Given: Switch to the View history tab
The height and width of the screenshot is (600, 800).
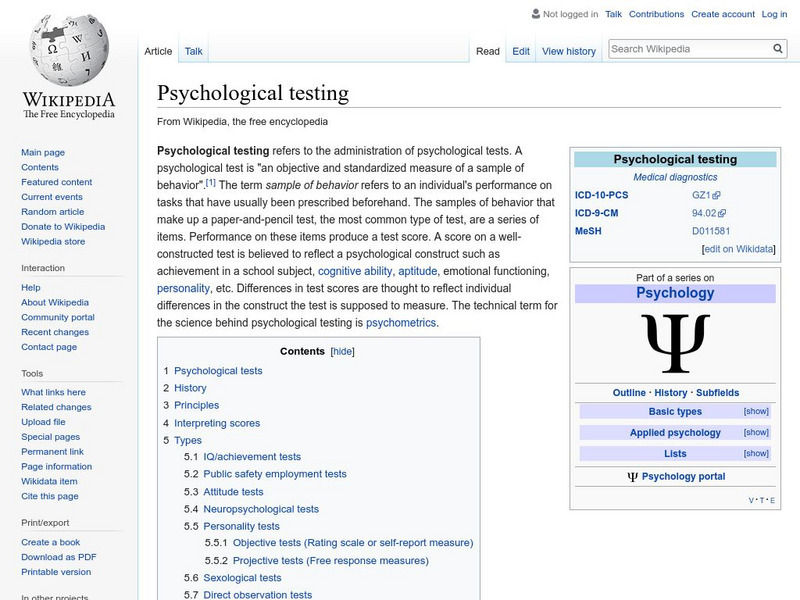Looking at the screenshot, I should coord(568,51).
